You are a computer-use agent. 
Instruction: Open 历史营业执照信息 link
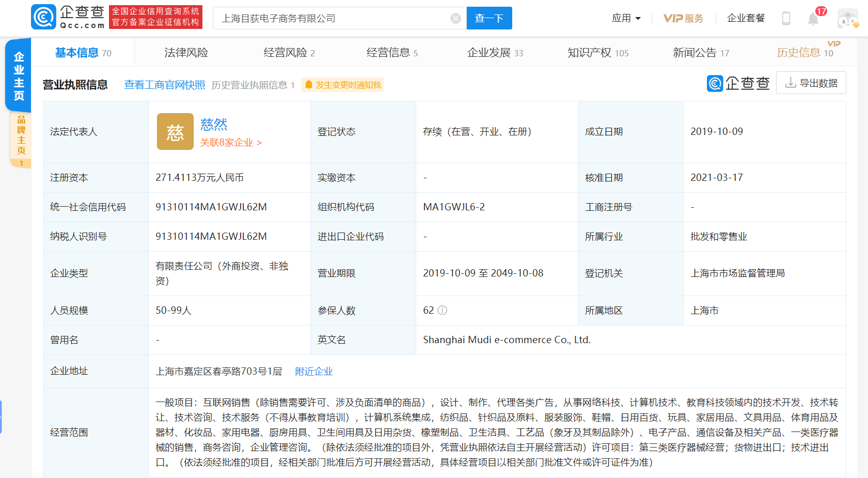coord(253,85)
